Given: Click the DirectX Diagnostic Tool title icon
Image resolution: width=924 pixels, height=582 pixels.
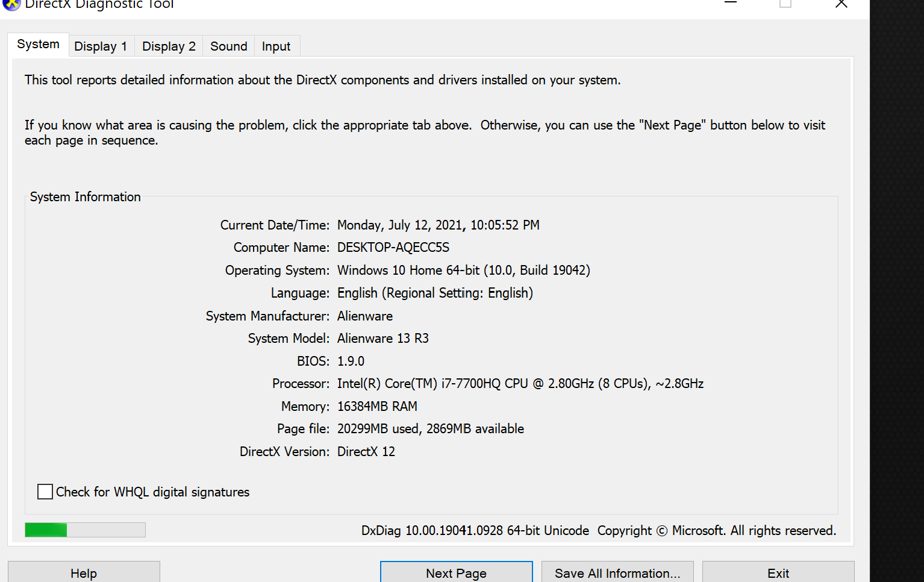Looking at the screenshot, I should (11, 4).
